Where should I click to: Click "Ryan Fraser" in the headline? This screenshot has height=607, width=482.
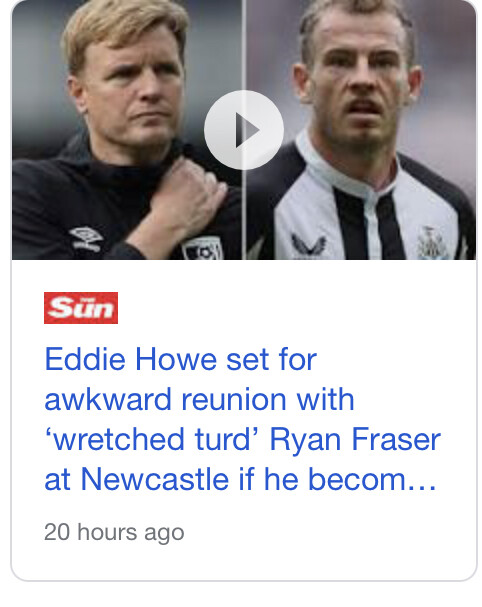click(x=355, y=439)
